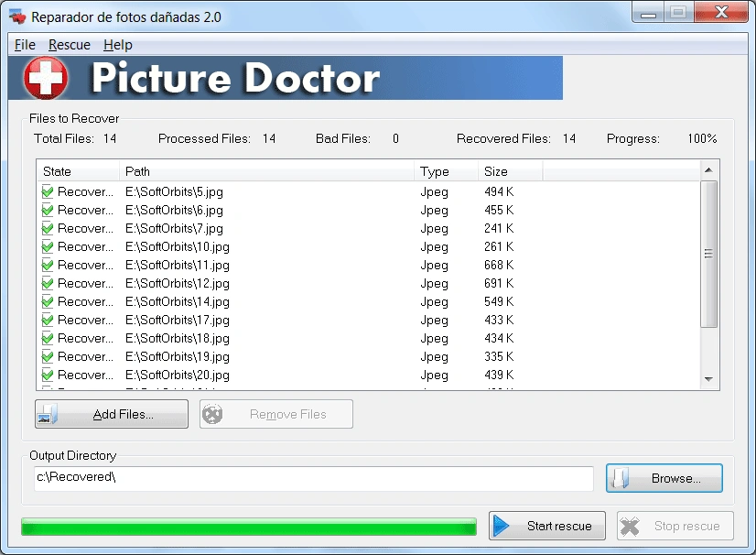
Task: Click the blue play arrow on Start rescue
Action: [502, 526]
